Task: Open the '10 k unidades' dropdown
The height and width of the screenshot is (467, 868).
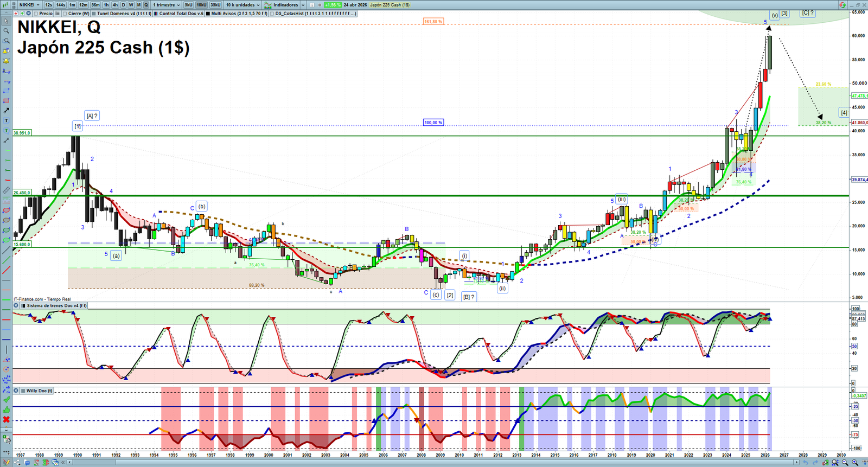Action: click(243, 5)
